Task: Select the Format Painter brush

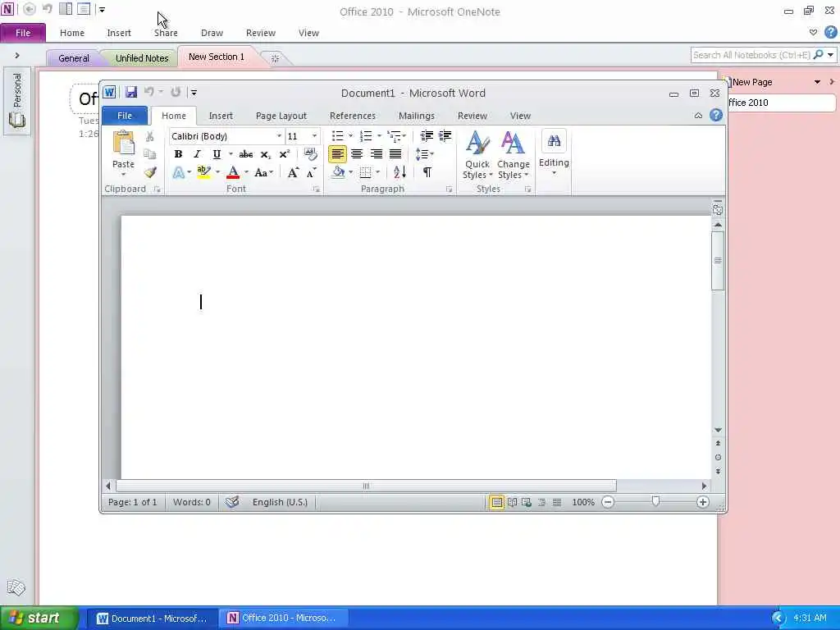Action: coord(150,172)
